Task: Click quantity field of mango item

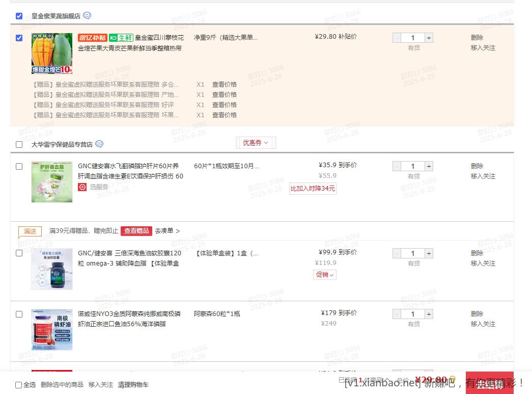Action: tap(413, 38)
